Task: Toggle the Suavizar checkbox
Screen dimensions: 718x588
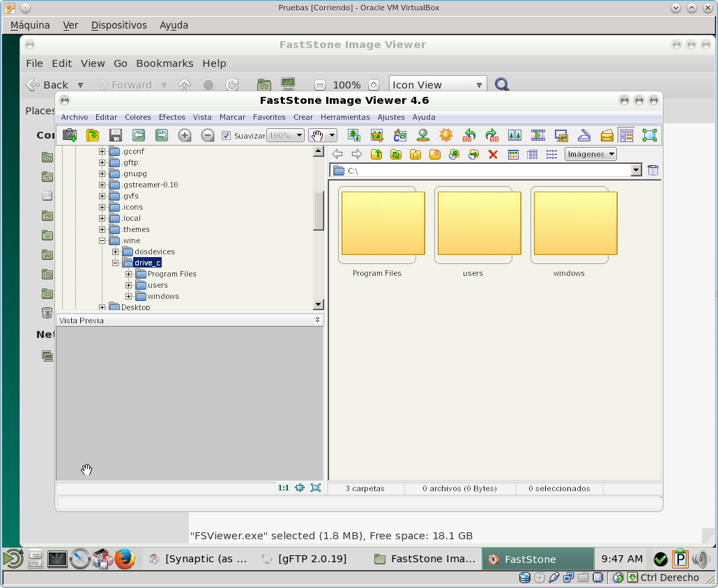Action: pyautogui.click(x=226, y=135)
